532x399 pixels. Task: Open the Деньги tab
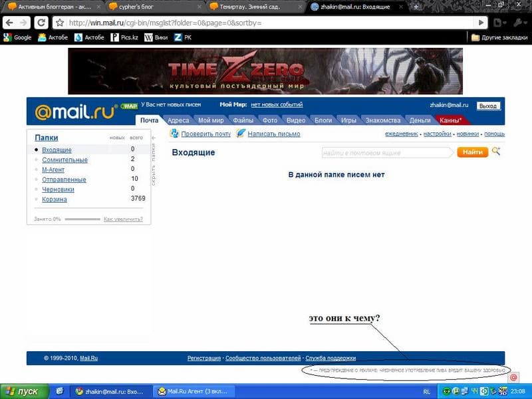click(420, 120)
